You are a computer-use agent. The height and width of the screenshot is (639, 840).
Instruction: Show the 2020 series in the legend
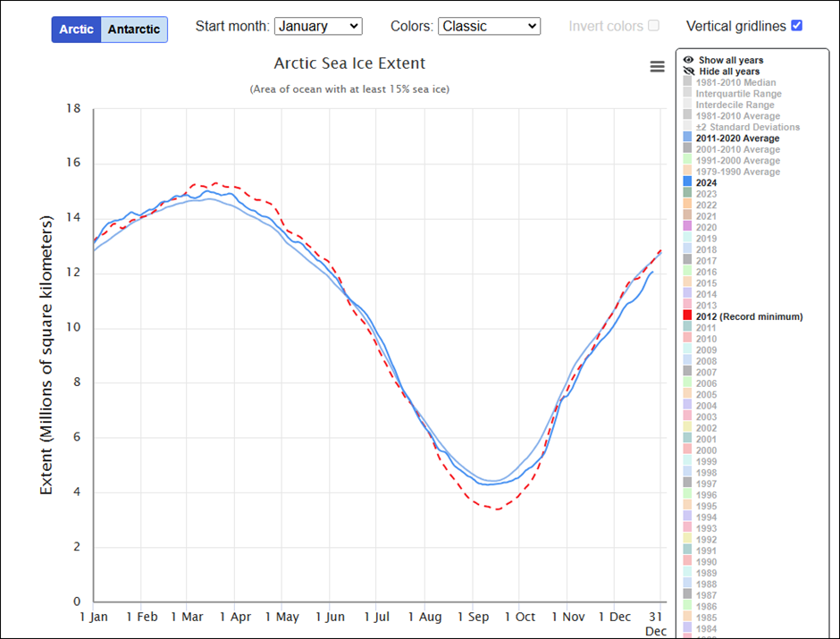click(706, 227)
